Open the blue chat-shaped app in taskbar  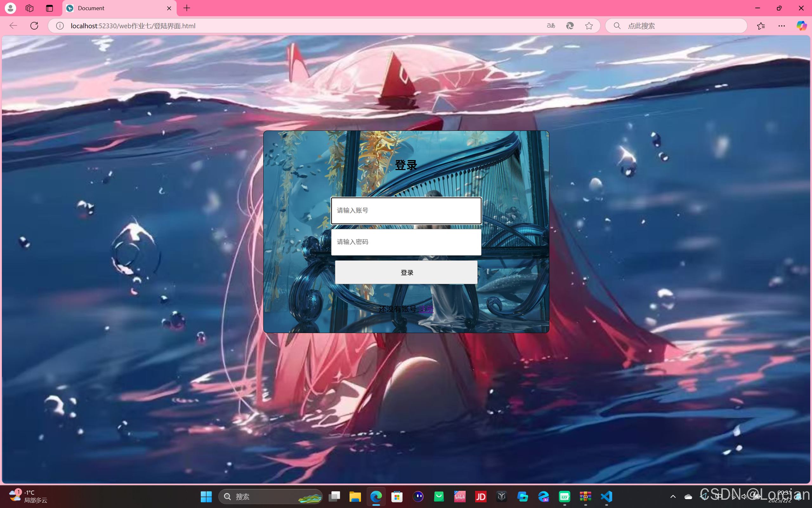click(x=523, y=497)
